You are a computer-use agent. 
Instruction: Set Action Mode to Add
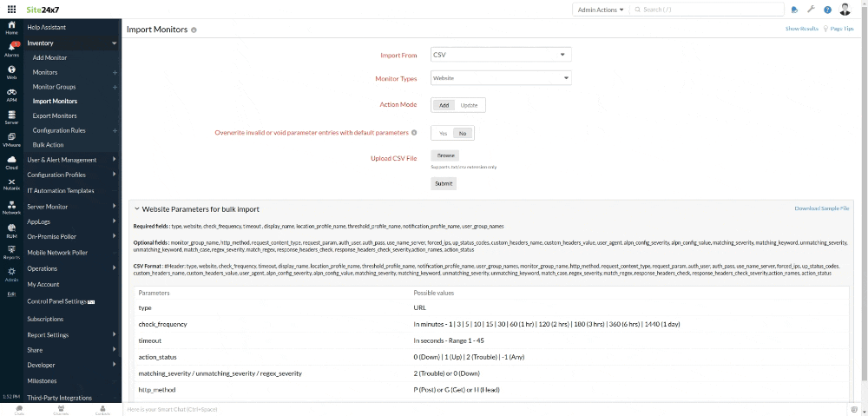point(444,105)
